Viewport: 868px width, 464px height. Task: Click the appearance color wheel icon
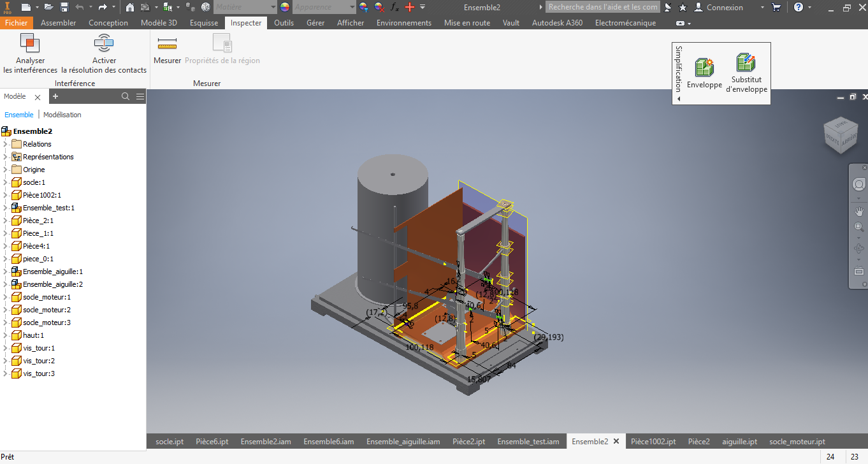(x=285, y=7)
